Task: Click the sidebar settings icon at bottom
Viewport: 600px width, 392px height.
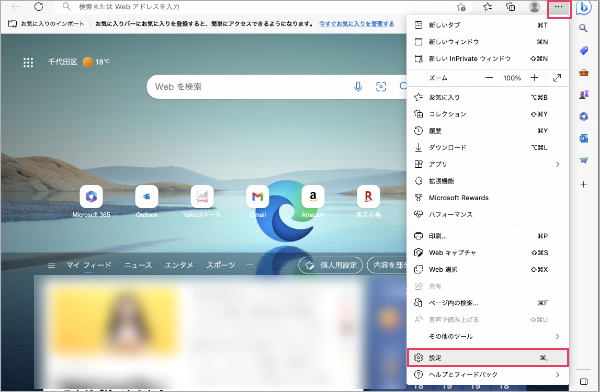Action: (x=584, y=381)
